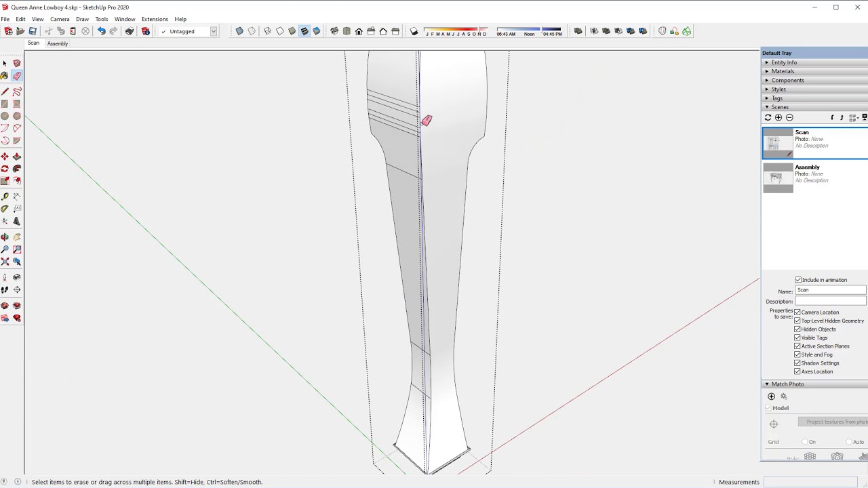Click Update Scene refresh icon
868x488 pixels.
pyautogui.click(x=768, y=117)
